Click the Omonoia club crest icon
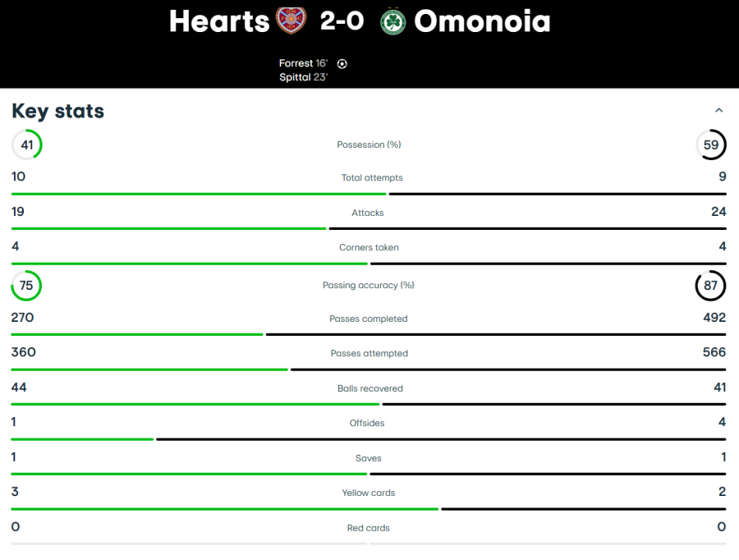Image resolution: width=739 pixels, height=560 pixels. (393, 21)
